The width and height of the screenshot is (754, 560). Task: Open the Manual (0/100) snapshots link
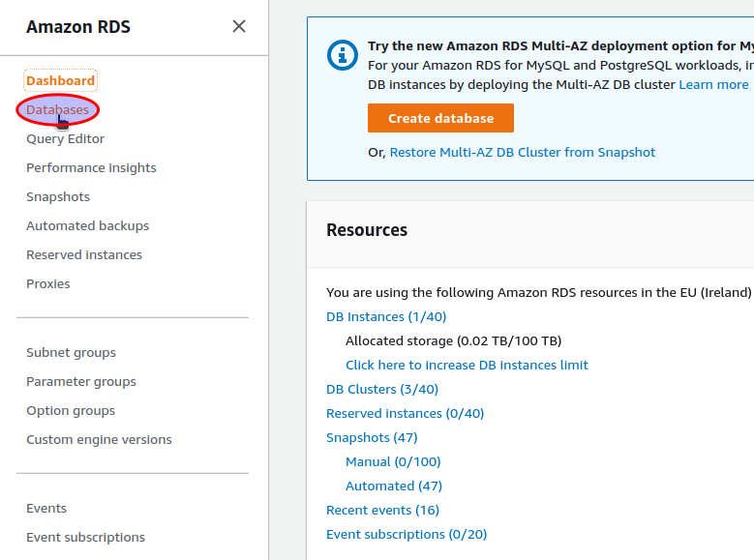pos(393,462)
